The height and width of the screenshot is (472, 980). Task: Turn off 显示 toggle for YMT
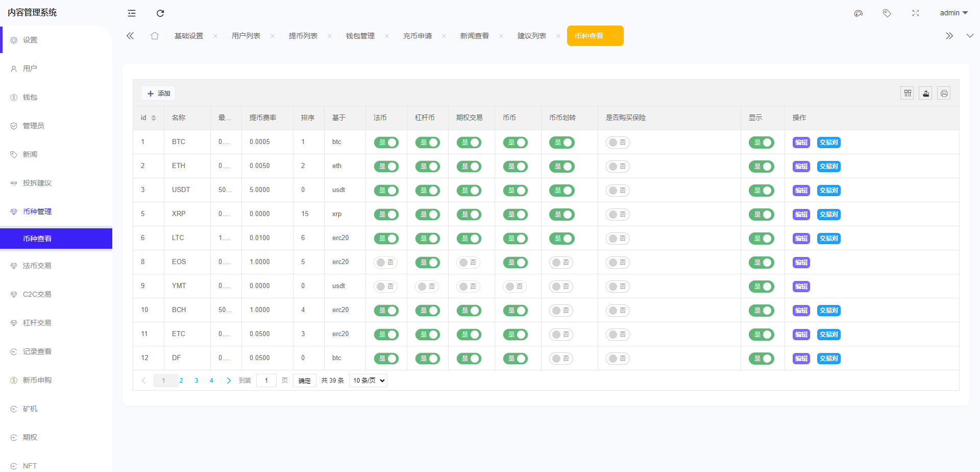761,287
